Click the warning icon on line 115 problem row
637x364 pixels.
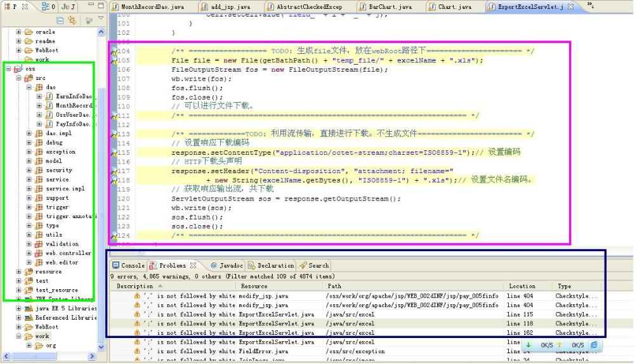coord(137,315)
